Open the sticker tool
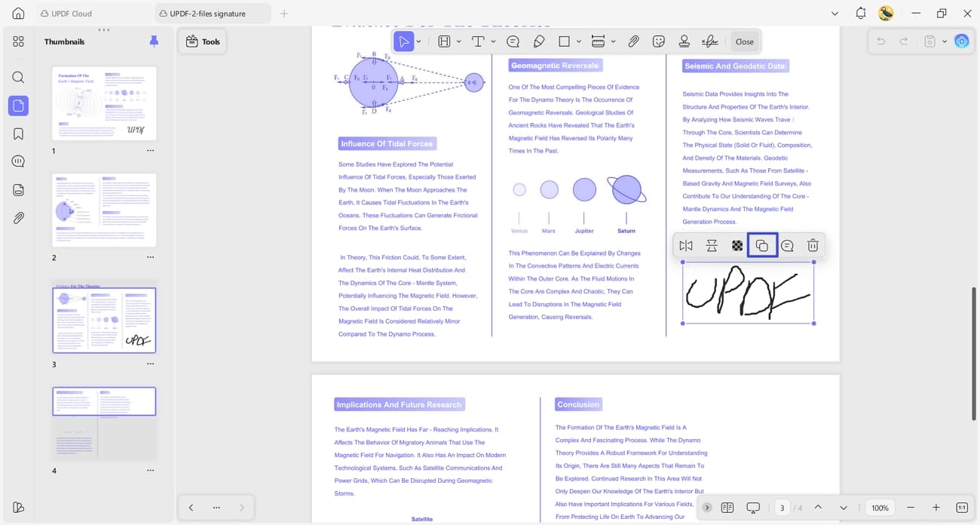 click(x=659, y=41)
